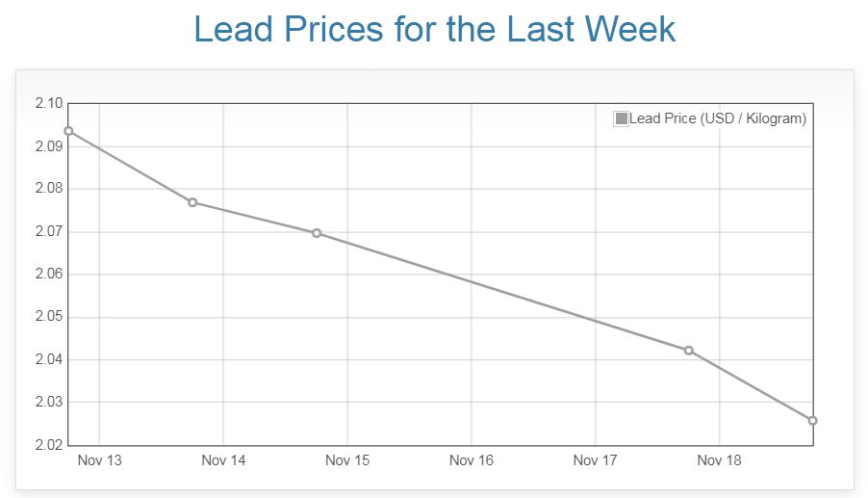This screenshot has width=868, height=498.
Task: Click the Nov 13 x-axis label
Action: coord(100,460)
